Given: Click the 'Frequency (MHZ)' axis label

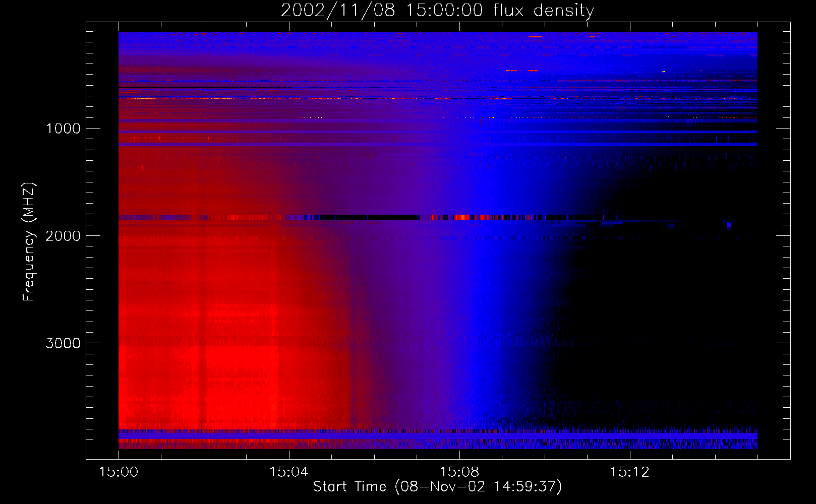Looking at the screenshot, I should point(29,242).
